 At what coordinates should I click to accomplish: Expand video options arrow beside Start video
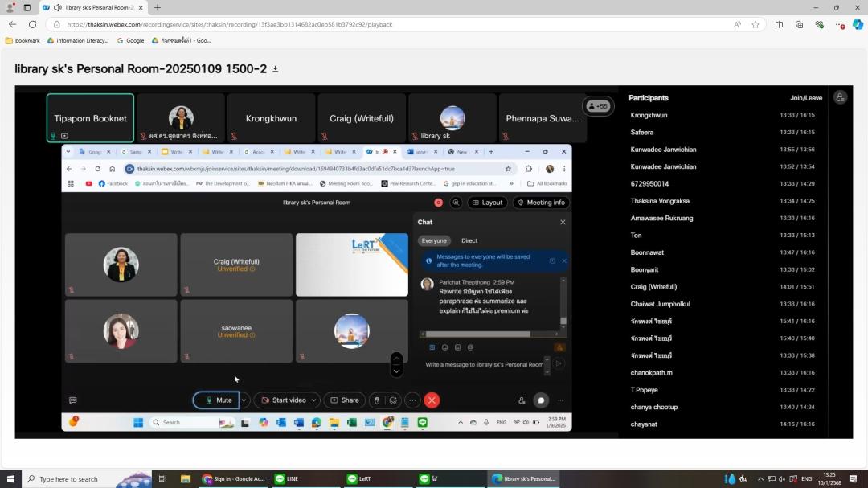point(313,400)
